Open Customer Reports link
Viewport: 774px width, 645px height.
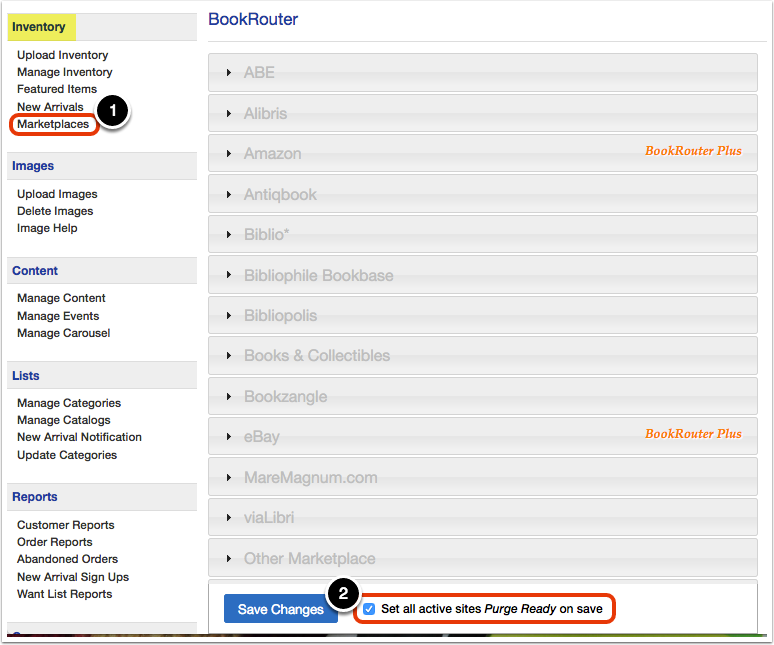[66, 525]
